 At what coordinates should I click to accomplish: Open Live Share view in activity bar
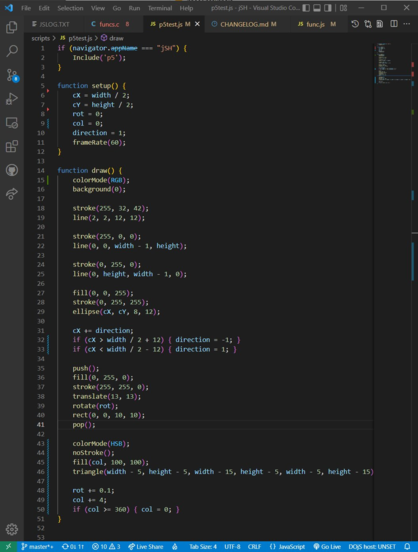point(12,194)
